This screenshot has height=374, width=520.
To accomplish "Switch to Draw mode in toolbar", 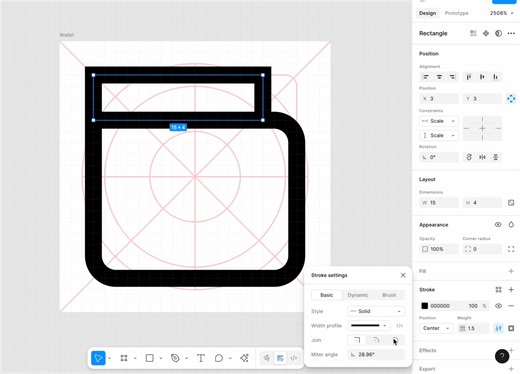I will pyautogui.click(x=267, y=358).
